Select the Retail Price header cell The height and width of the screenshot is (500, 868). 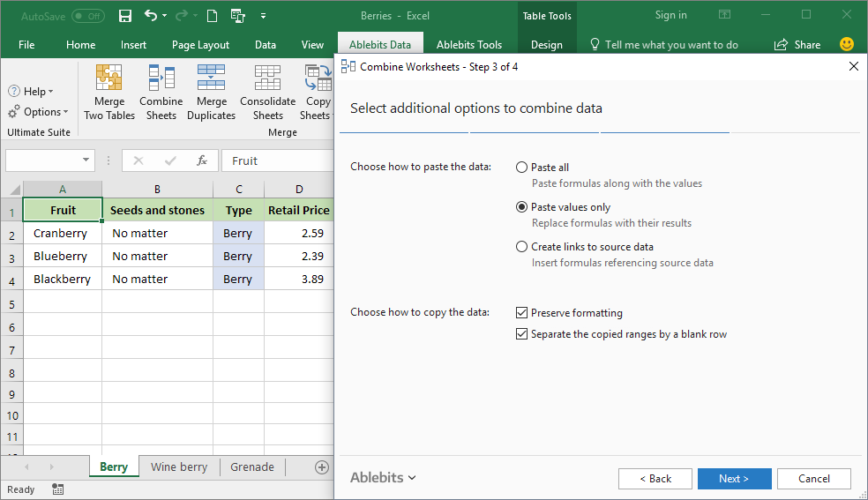pyautogui.click(x=299, y=210)
